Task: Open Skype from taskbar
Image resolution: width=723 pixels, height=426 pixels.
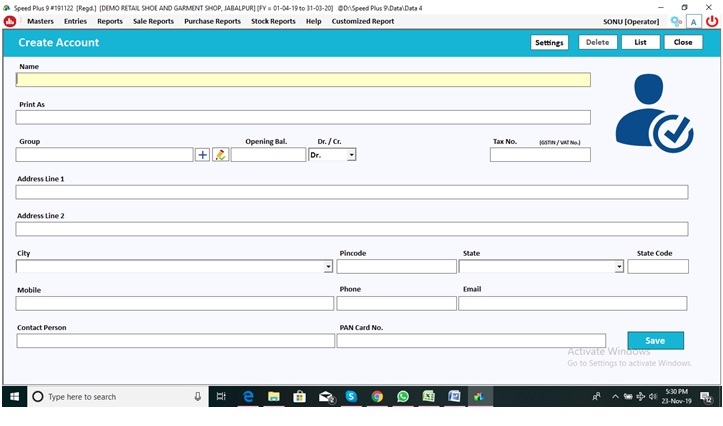Action: tap(351, 396)
